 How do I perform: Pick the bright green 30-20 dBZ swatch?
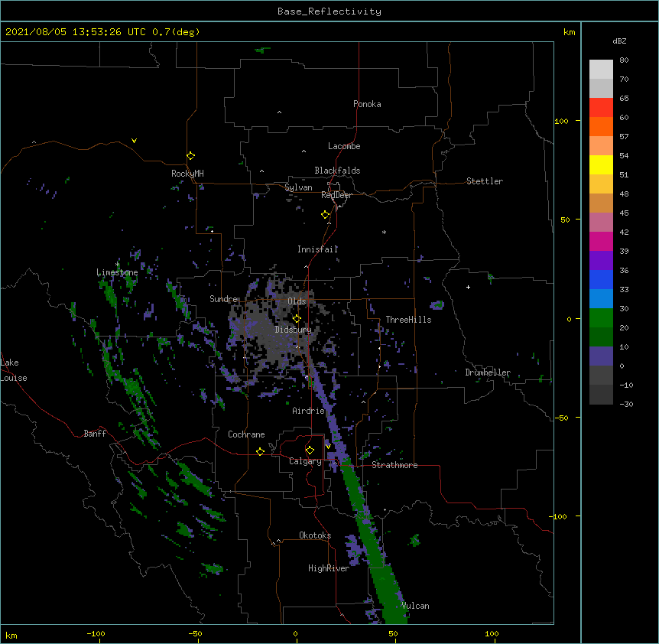coord(601,318)
